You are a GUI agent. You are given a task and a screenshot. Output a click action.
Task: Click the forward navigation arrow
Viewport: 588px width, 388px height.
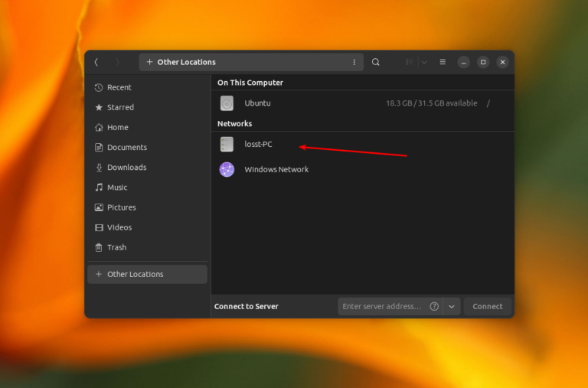pos(117,62)
